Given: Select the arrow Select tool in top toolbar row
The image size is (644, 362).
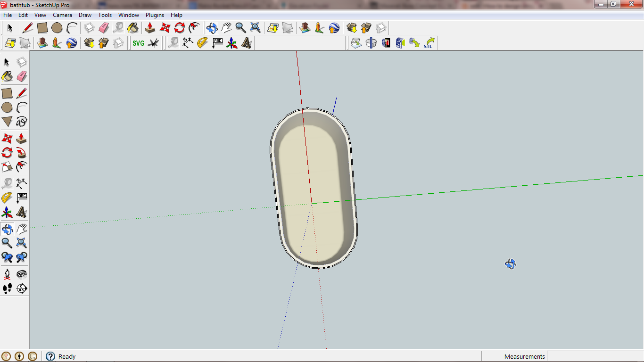Looking at the screenshot, I should pyautogui.click(x=10, y=27).
